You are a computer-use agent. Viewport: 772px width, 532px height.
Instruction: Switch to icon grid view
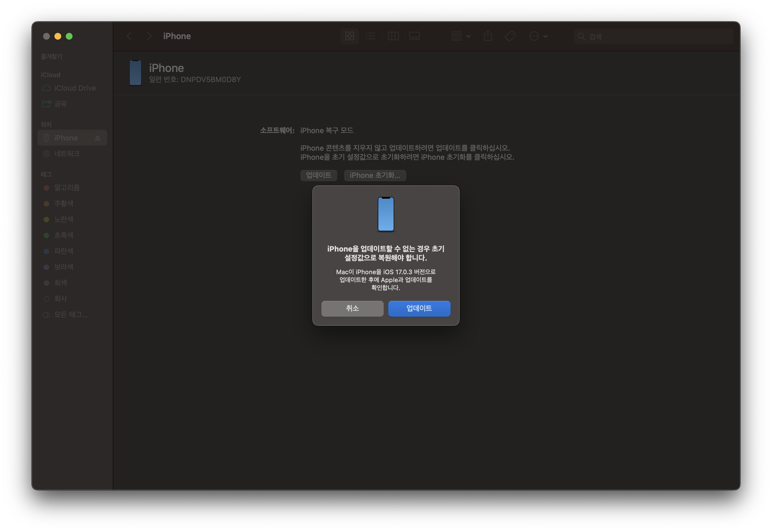[349, 36]
